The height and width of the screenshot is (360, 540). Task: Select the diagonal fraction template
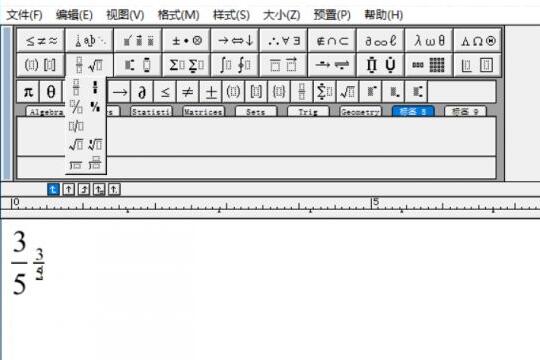(76, 107)
